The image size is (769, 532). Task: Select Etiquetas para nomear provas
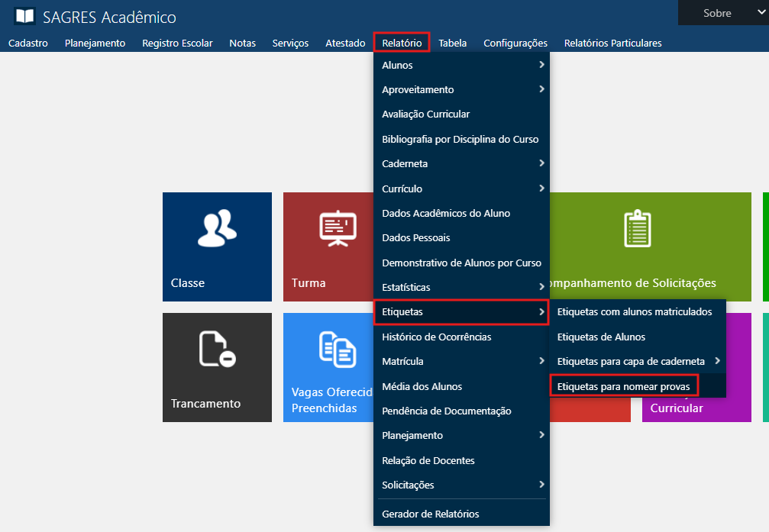[x=623, y=386]
